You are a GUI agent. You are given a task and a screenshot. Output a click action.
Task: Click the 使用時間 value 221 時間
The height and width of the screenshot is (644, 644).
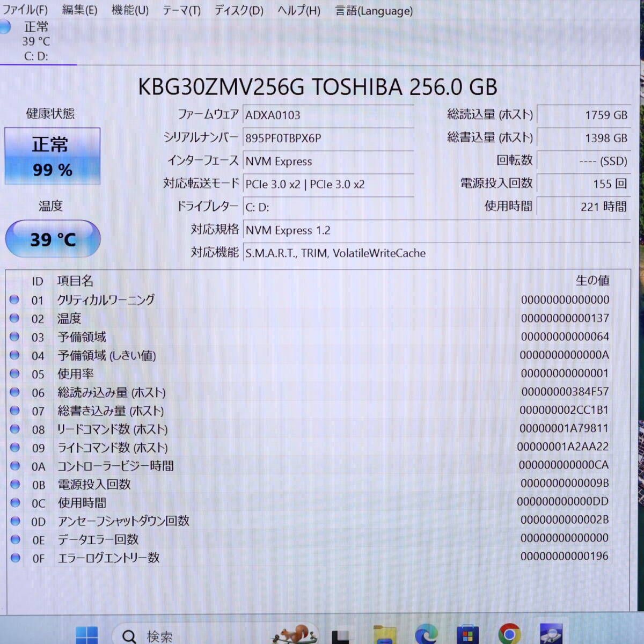click(x=584, y=207)
